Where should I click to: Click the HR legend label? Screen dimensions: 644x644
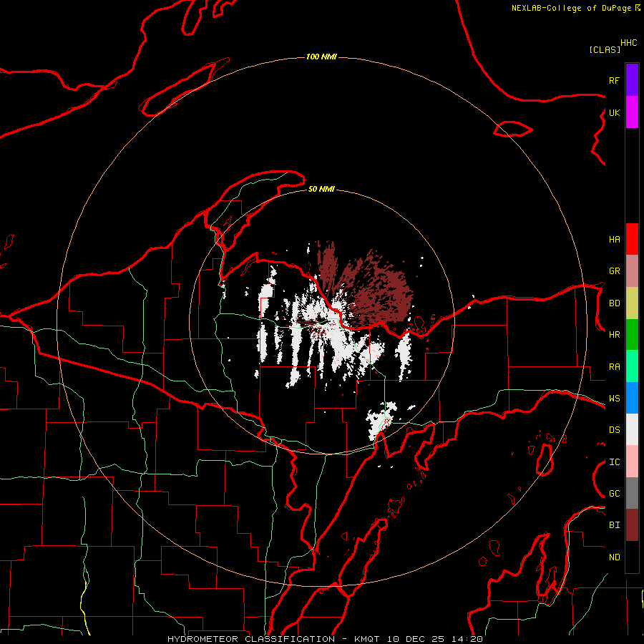point(614,335)
